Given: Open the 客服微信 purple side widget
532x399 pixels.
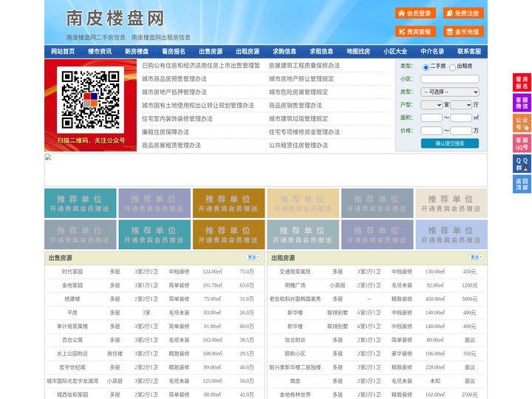Looking at the screenshot, I should click(x=522, y=103).
